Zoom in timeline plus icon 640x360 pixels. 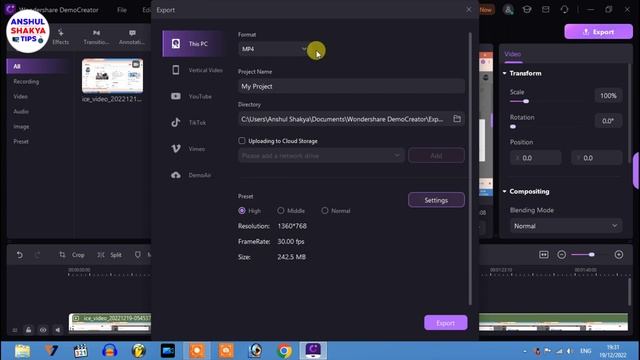pos(619,255)
